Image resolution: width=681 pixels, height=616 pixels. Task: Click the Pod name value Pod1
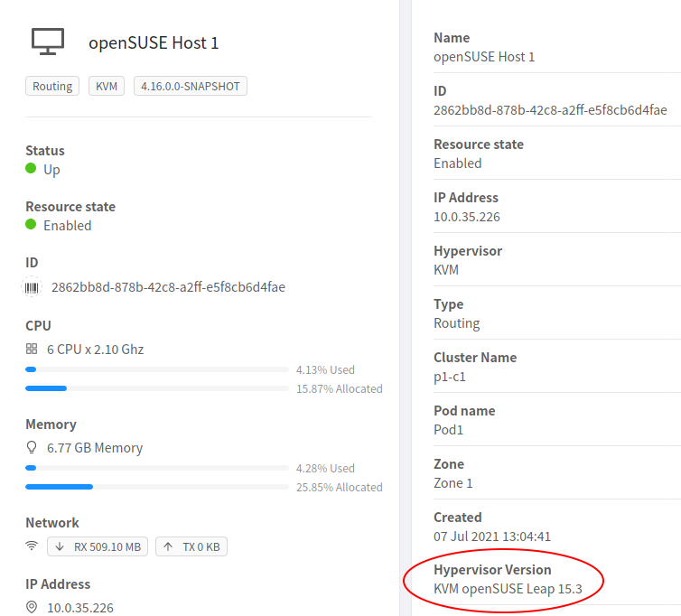448,430
